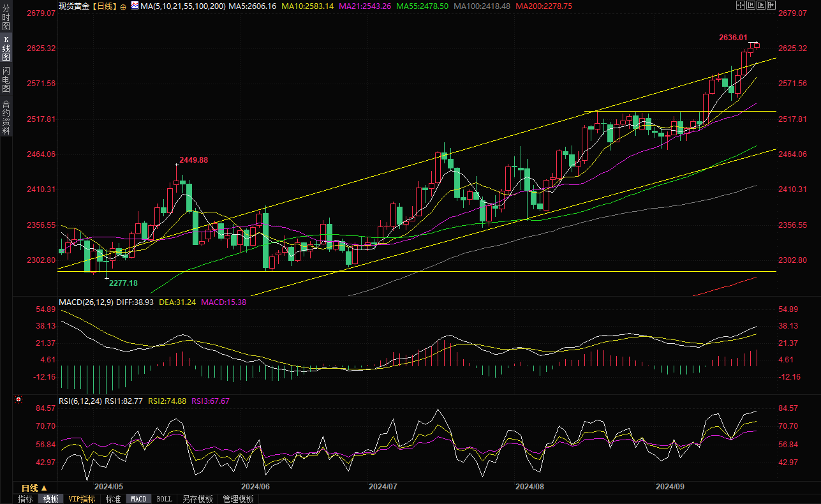
Task: Click the second chart-range icon with left-pointing marker
Action: (750, 5)
